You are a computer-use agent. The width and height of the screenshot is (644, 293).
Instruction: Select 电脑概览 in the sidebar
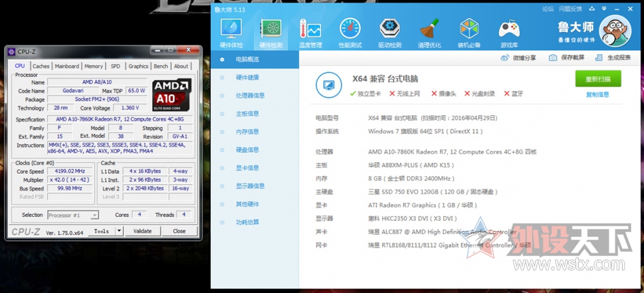pyautogui.click(x=255, y=60)
